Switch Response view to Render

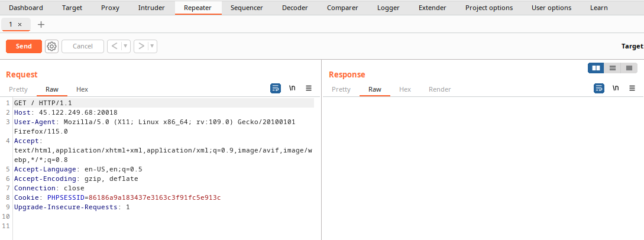coord(440,89)
